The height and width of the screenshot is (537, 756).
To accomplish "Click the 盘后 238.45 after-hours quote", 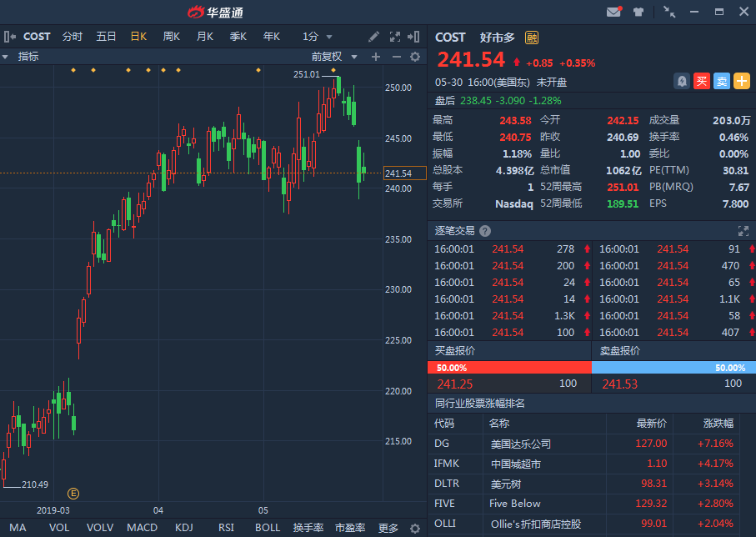I will tap(498, 101).
